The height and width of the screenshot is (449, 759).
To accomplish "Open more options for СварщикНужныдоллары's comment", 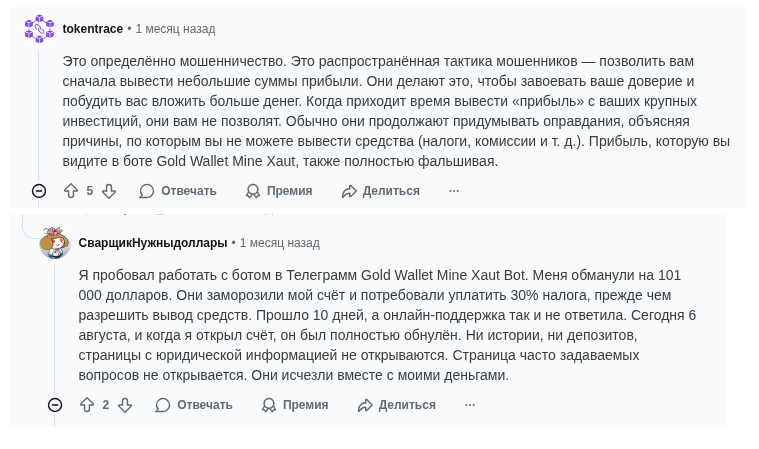I will click(x=470, y=405).
